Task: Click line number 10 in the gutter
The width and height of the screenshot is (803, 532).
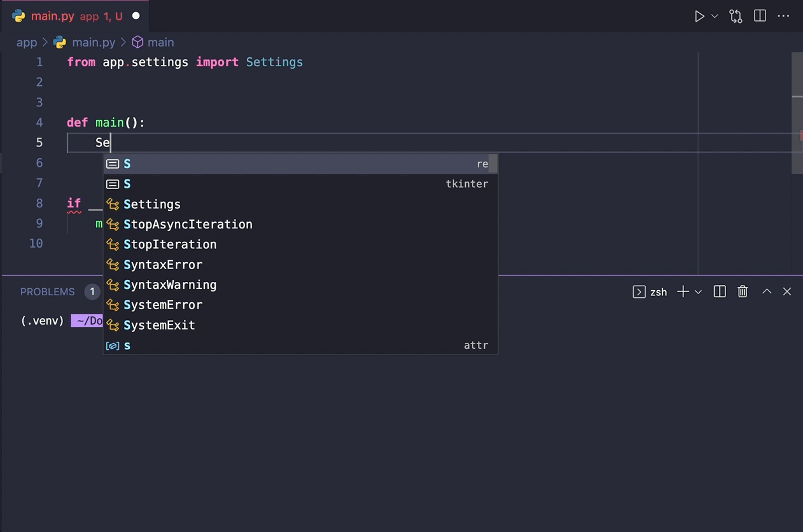Action: (x=36, y=243)
